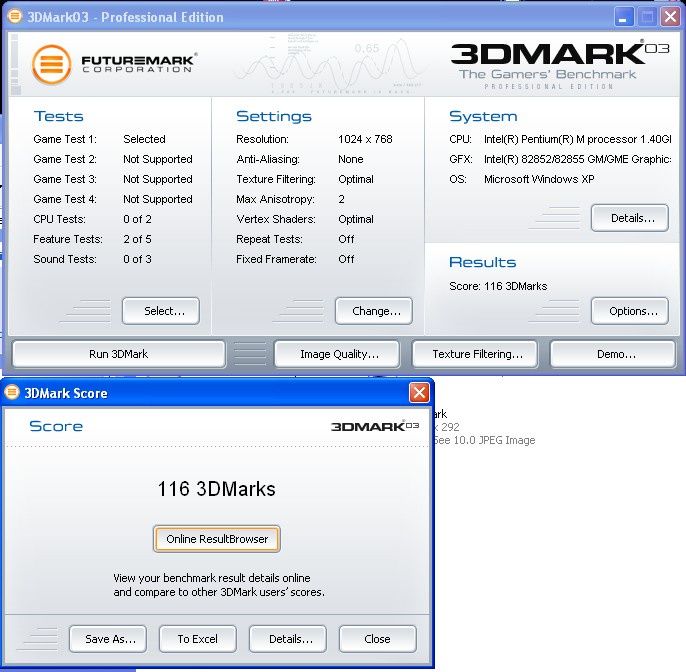
Task: Minimize the 3DMark03 Professional Edition window
Action: point(623,18)
